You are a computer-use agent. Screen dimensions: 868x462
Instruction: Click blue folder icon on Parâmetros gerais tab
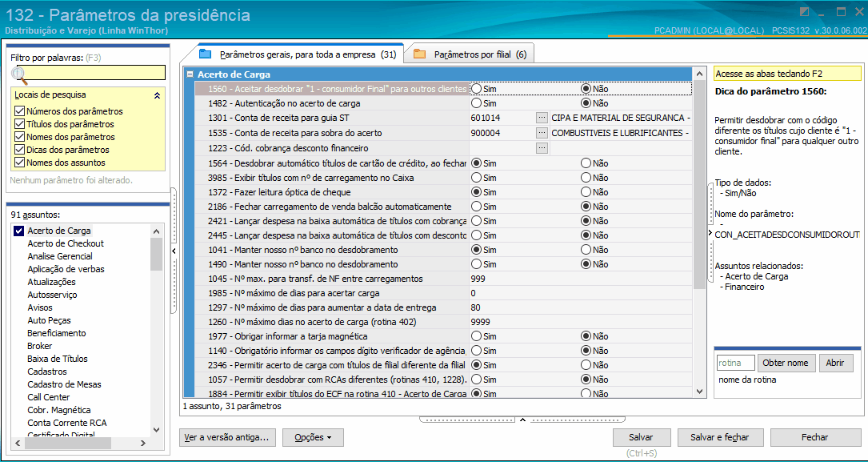[x=206, y=54]
